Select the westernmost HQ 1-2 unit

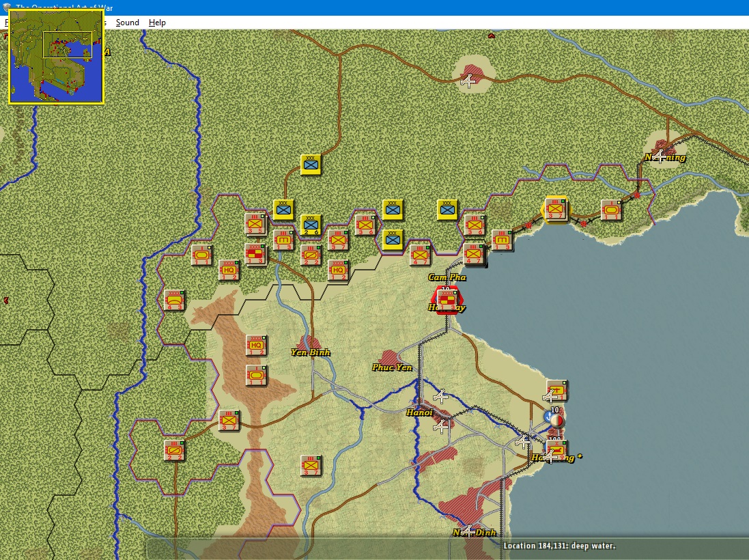[x=229, y=270]
